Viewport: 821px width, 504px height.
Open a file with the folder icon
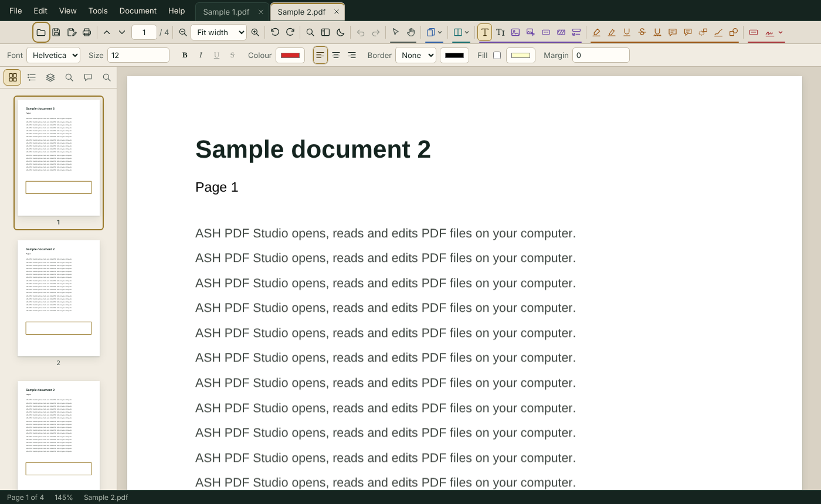click(41, 32)
